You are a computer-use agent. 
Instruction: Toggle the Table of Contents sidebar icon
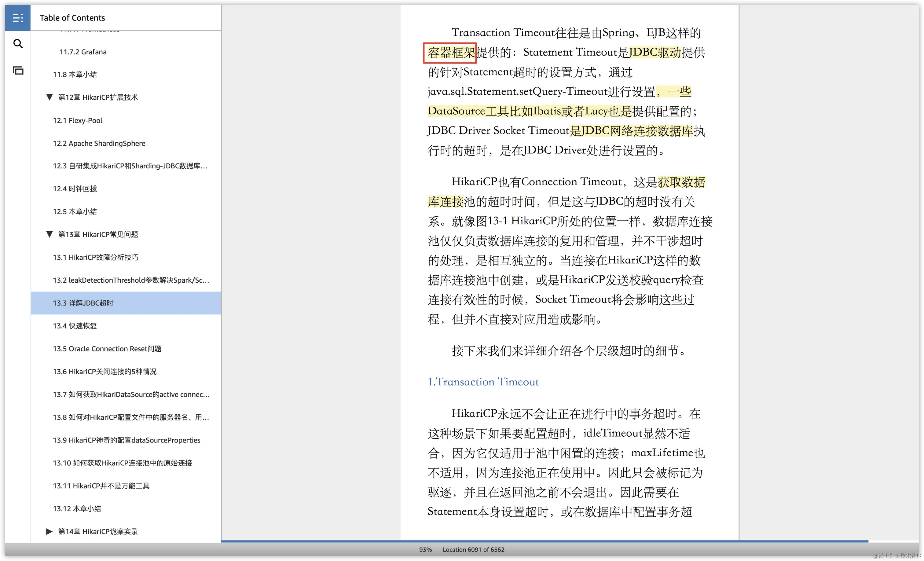coord(18,18)
